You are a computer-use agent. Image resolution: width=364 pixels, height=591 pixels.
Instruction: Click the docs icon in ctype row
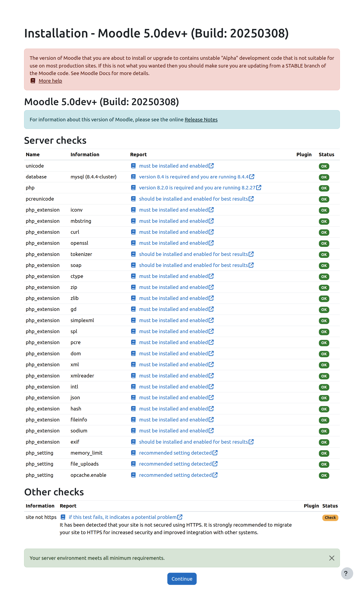(133, 276)
